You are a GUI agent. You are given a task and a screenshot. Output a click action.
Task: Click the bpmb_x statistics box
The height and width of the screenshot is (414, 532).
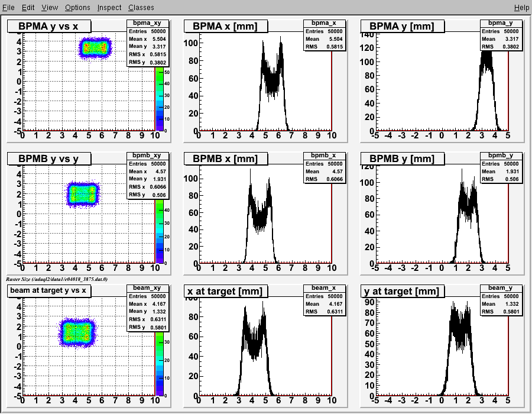(325, 167)
